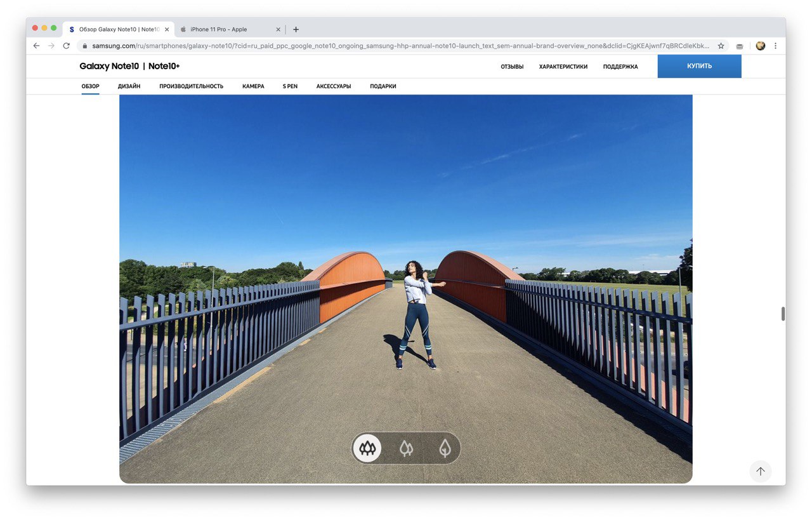Viewport: 812px width, 520px height.
Task: Select the ultra-wide three-trees camera mode icon
Action: pos(367,449)
